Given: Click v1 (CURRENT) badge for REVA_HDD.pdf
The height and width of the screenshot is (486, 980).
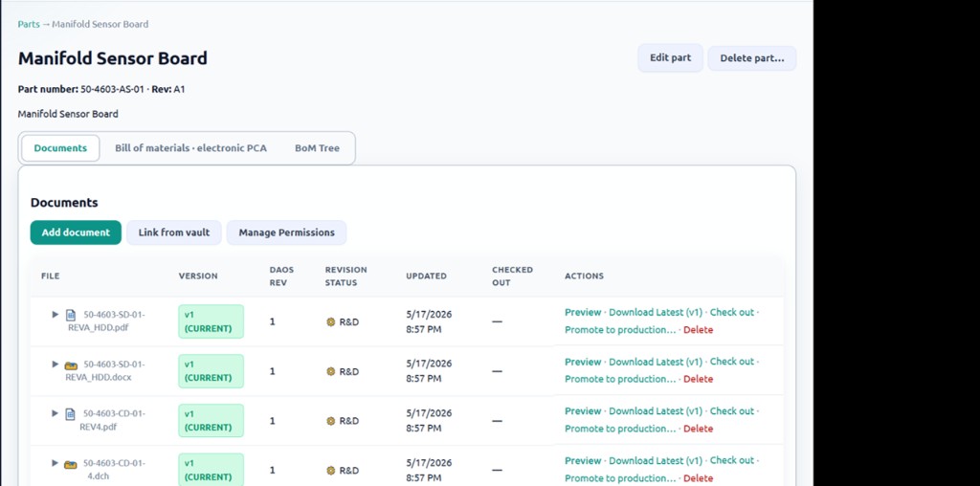Looking at the screenshot, I should pos(211,321).
